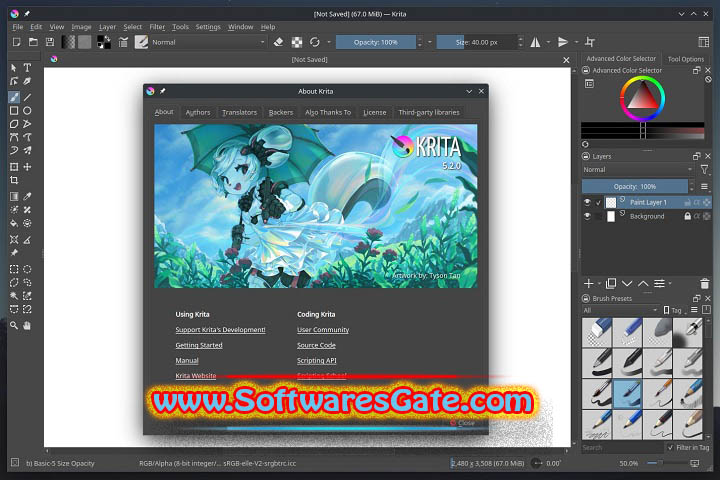Toggle eraser mode in toolbar
Viewport: 720px width, 480px height.
(278, 42)
